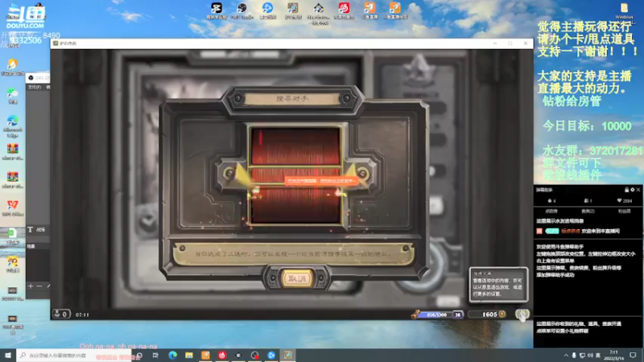The width and height of the screenshot is (644, 362).
Task: Open the folder icon in top-right desktop corner
Action: click(625, 8)
